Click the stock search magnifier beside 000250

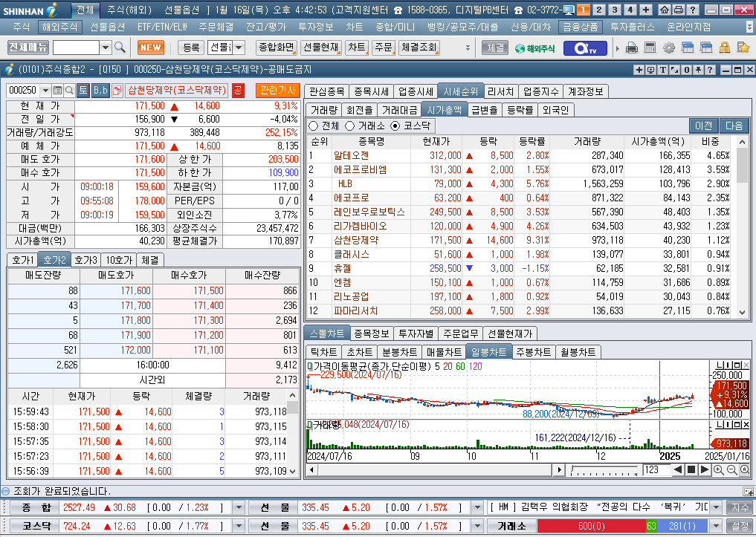[69, 90]
